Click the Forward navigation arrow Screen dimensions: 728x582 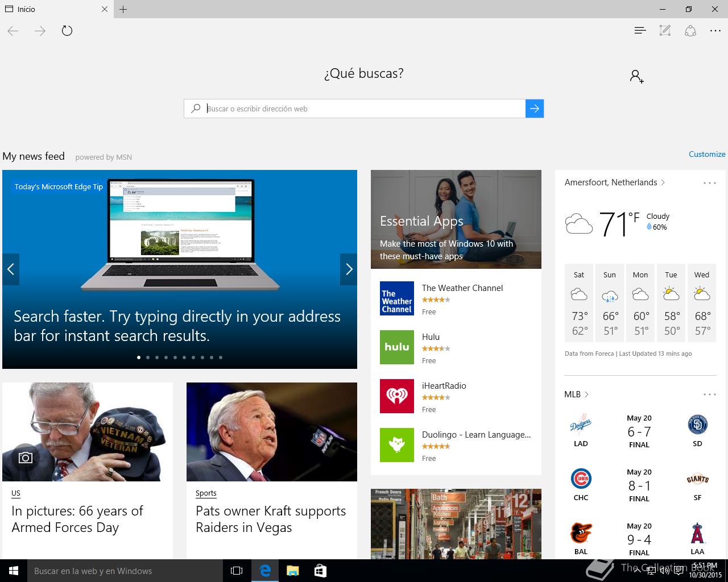pos(40,31)
